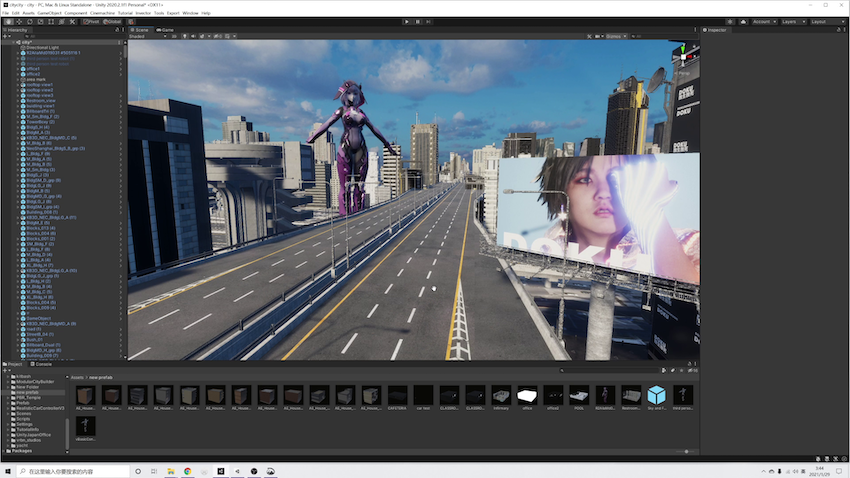The height and width of the screenshot is (478, 850).
Task: Select the Move tool
Action: tap(19, 21)
